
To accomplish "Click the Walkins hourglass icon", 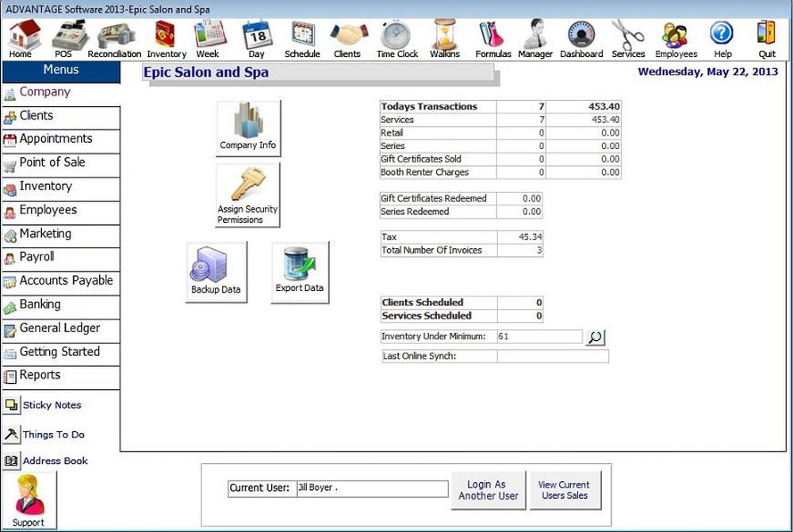I will point(445,38).
